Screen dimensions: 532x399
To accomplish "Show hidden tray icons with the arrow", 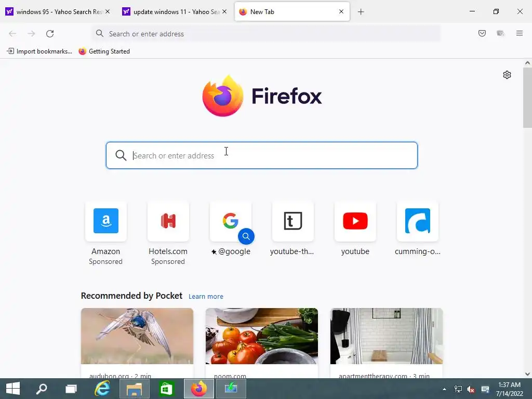I will 445,390.
